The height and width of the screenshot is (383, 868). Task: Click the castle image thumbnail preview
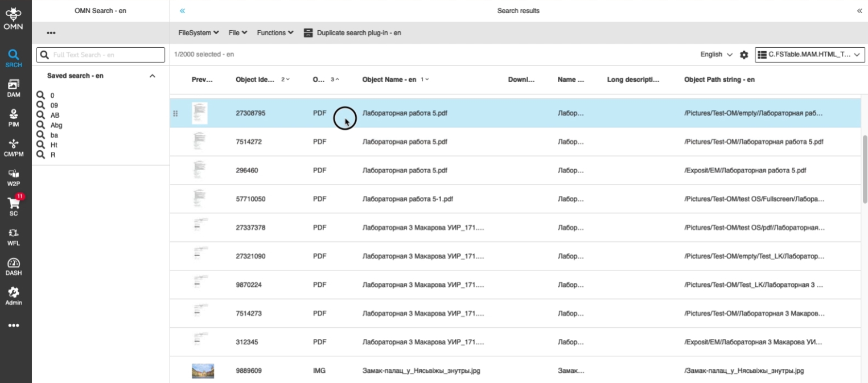(x=203, y=371)
